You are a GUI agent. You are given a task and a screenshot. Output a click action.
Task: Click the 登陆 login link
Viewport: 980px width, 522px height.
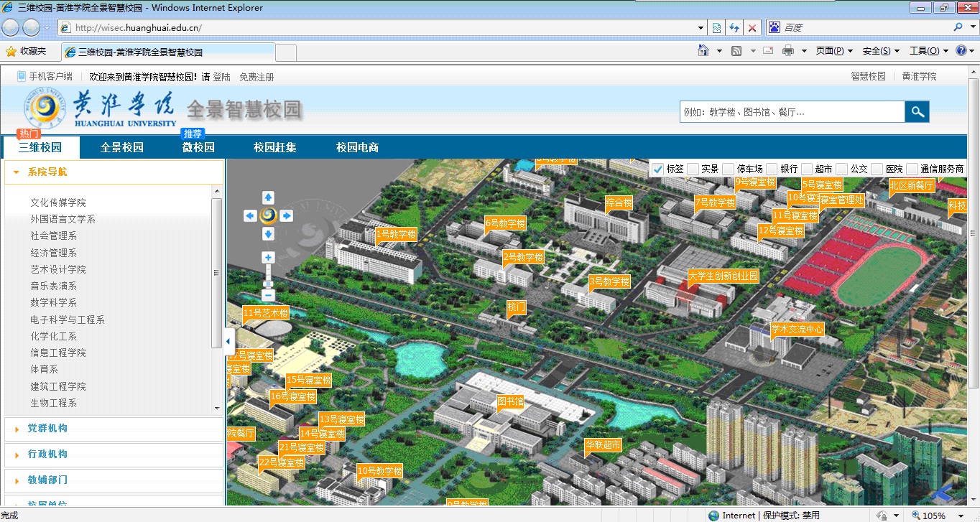(x=221, y=77)
